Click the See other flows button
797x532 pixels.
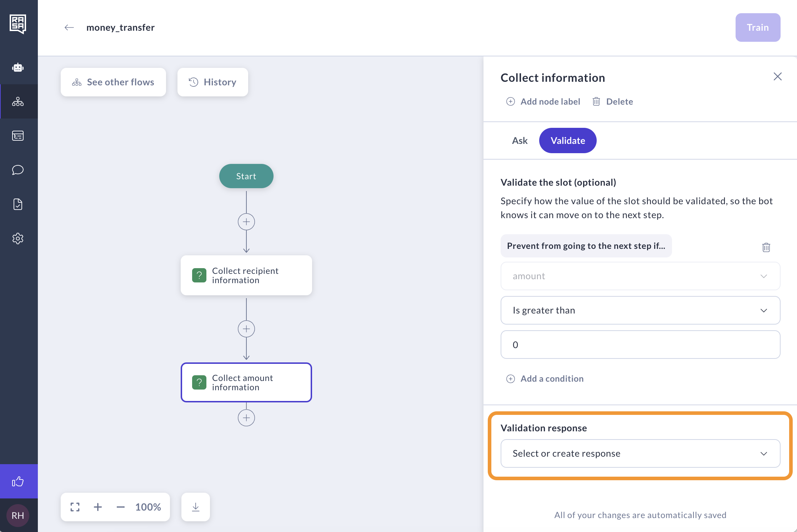[x=113, y=82]
